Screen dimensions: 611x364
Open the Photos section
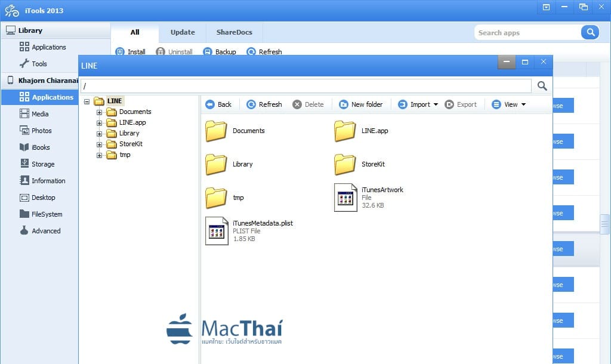(36, 131)
